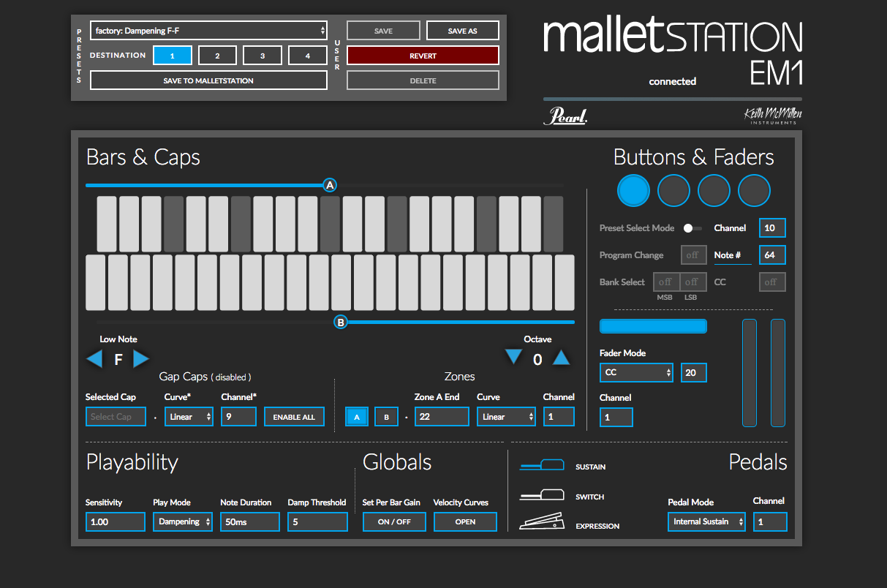Click the Keith McMillen Instruments logo
Screen dimensions: 887x588
(771, 116)
